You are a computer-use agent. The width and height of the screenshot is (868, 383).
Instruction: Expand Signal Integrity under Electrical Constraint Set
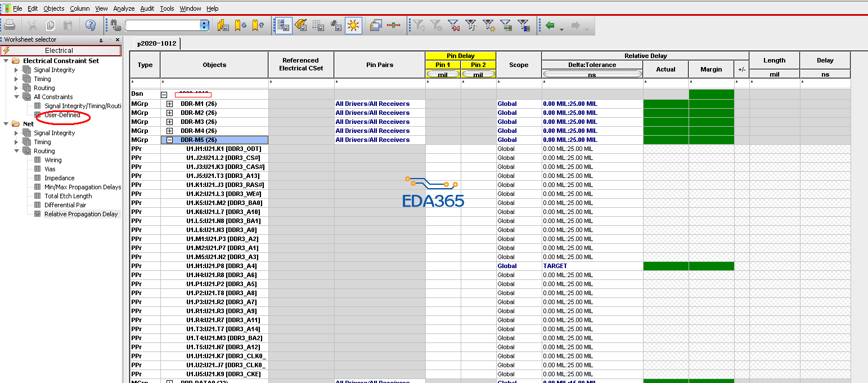[16, 70]
